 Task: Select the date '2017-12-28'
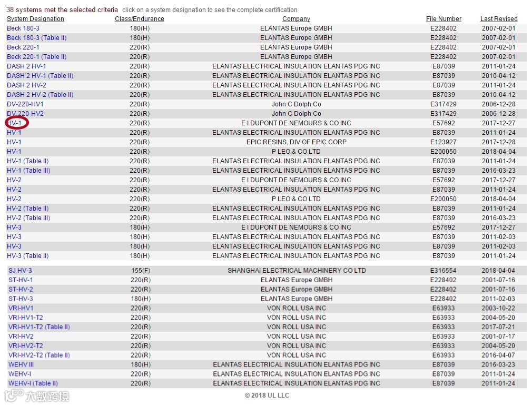[x=498, y=142]
